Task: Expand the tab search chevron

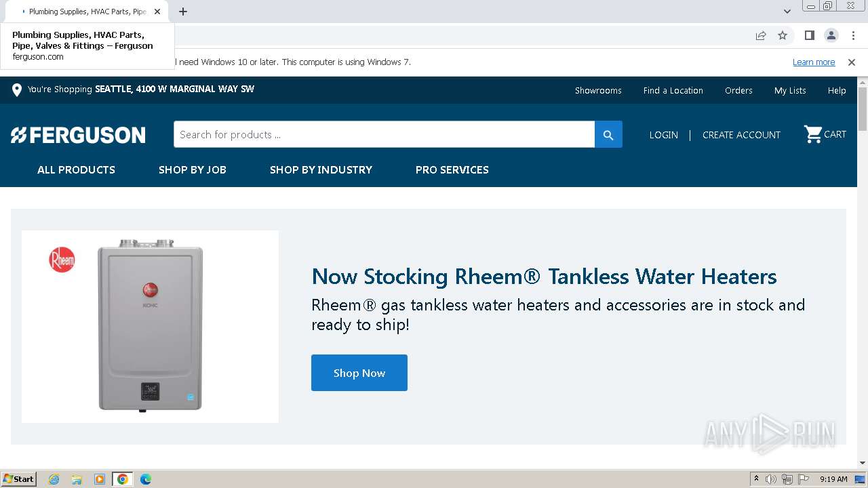Action: coord(787,12)
